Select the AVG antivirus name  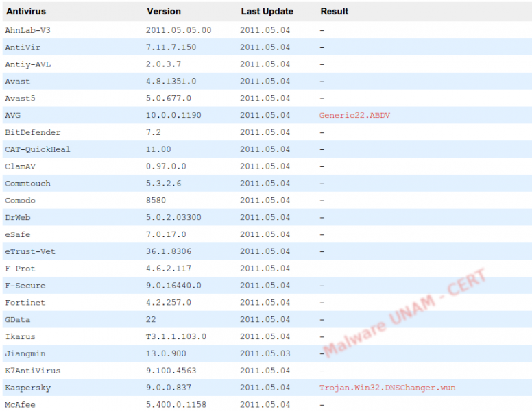[x=12, y=115]
